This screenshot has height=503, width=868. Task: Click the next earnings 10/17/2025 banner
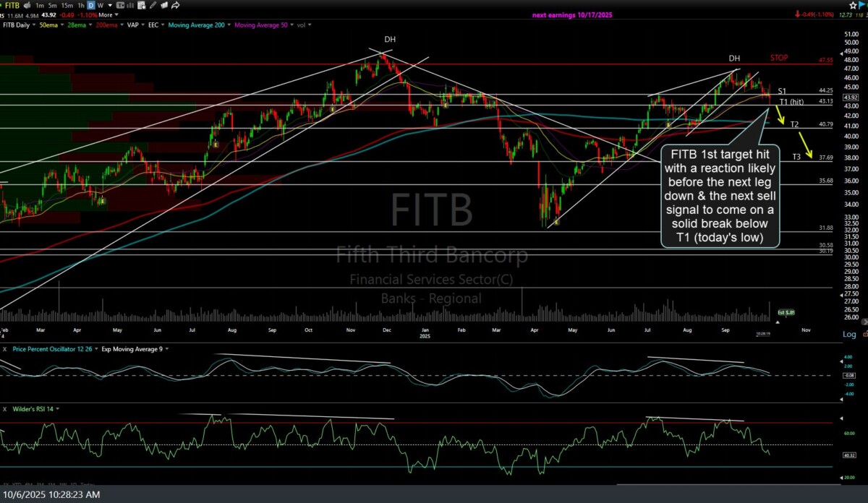(572, 14)
